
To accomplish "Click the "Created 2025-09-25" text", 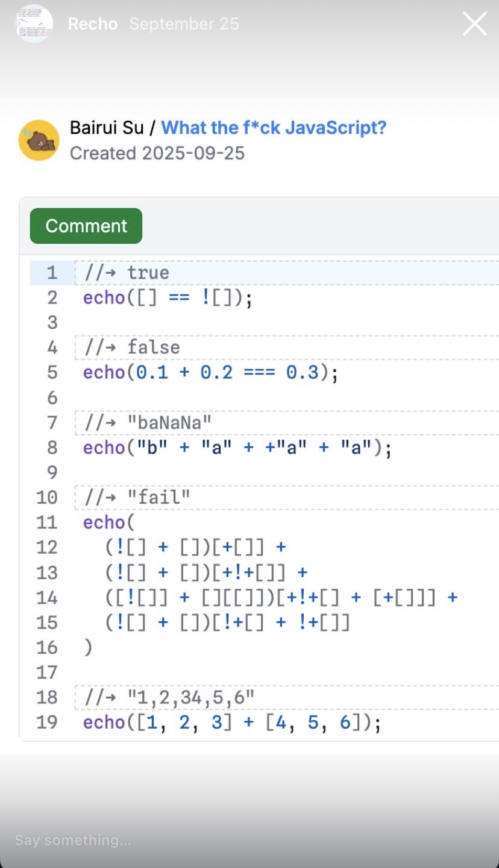I will tap(157, 153).
